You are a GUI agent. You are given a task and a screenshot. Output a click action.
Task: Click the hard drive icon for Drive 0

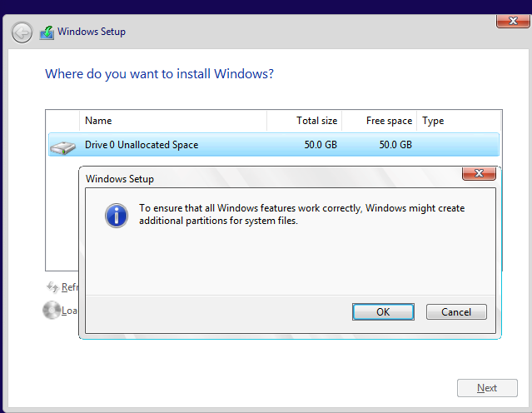coord(62,147)
